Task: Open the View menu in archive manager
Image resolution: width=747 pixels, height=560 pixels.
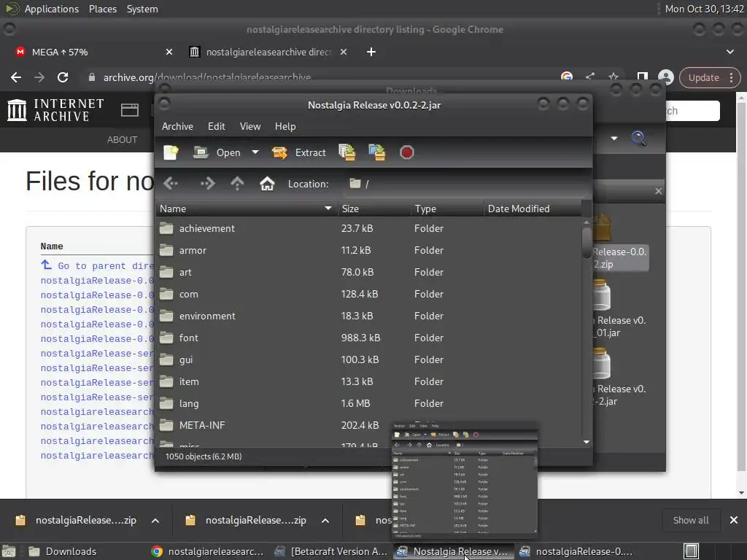Action: click(250, 126)
